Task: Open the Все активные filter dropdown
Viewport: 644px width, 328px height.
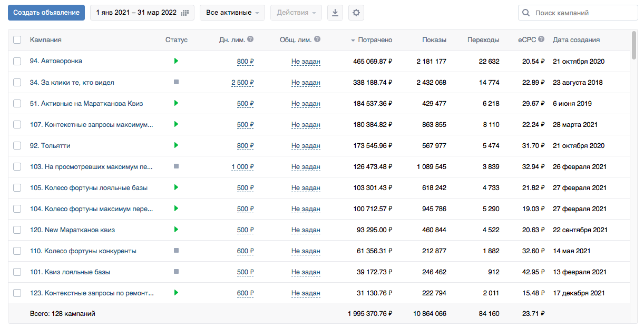Action: (x=232, y=13)
